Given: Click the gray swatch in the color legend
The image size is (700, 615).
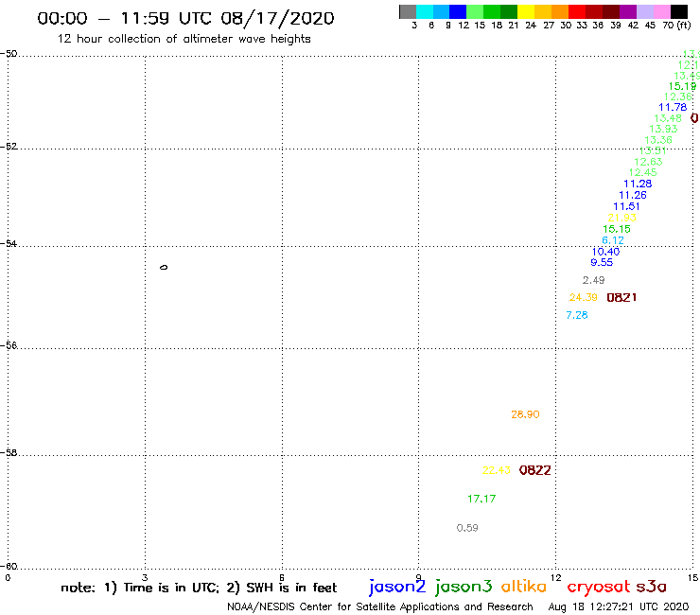Looking at the screenshot, I should [408, 11].
